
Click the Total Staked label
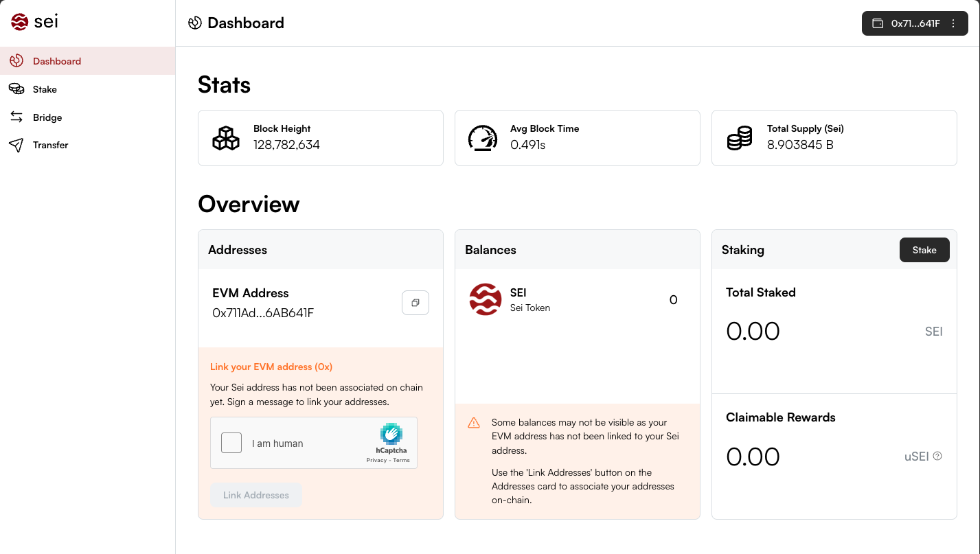(761, 292)
